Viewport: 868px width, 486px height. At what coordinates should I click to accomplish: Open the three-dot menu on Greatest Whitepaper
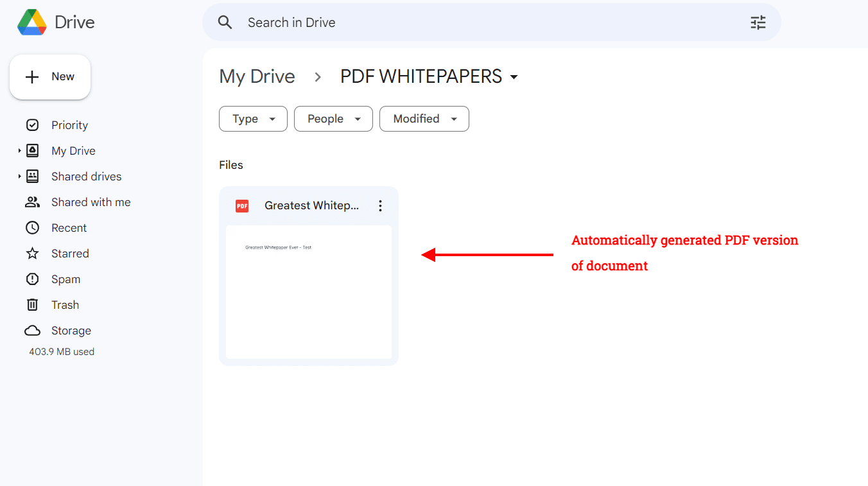coord(380,205)
